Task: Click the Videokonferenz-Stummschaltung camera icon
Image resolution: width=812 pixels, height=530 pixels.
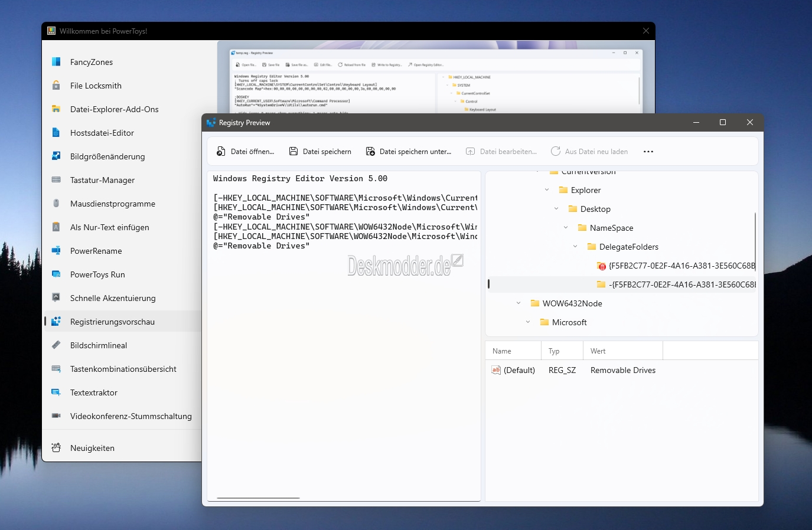Action: tap(56, 416)
